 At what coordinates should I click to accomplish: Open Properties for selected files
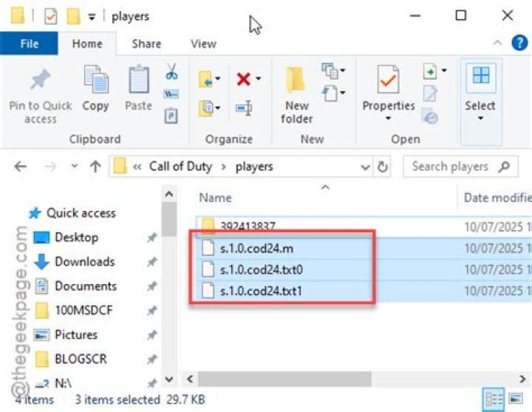(388, 81)
